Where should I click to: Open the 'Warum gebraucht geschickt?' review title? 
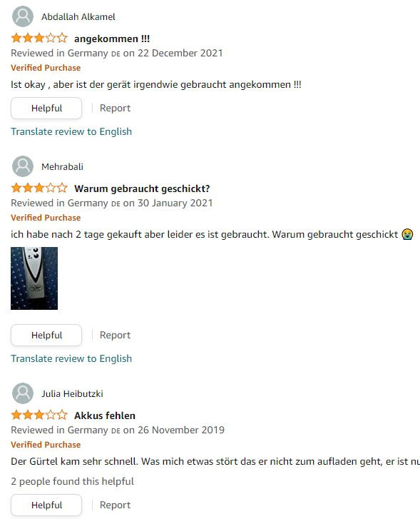(142, 188)
